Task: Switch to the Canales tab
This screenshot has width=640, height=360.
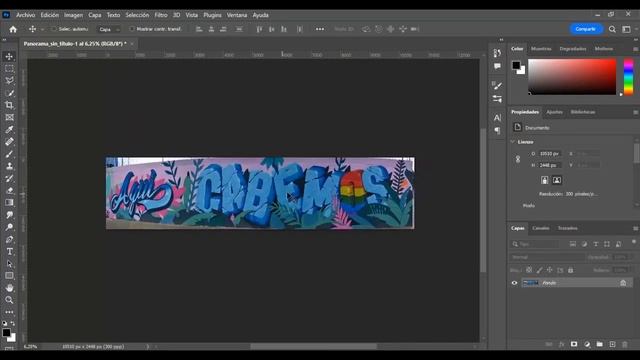Action: point(541,228)
